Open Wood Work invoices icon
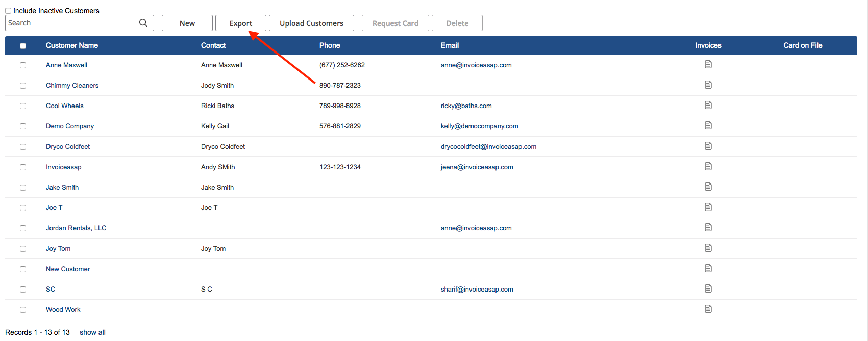 coord(708,309)
